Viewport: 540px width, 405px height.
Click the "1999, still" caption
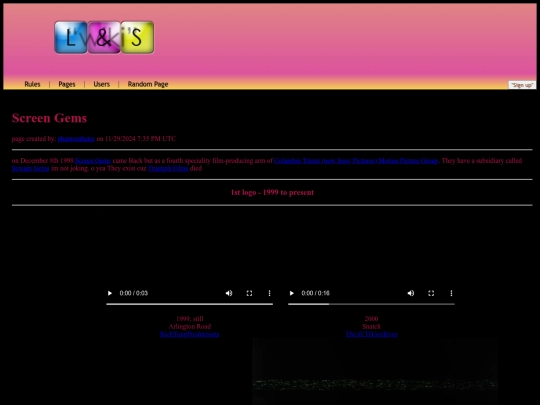(x=190, y=319)
